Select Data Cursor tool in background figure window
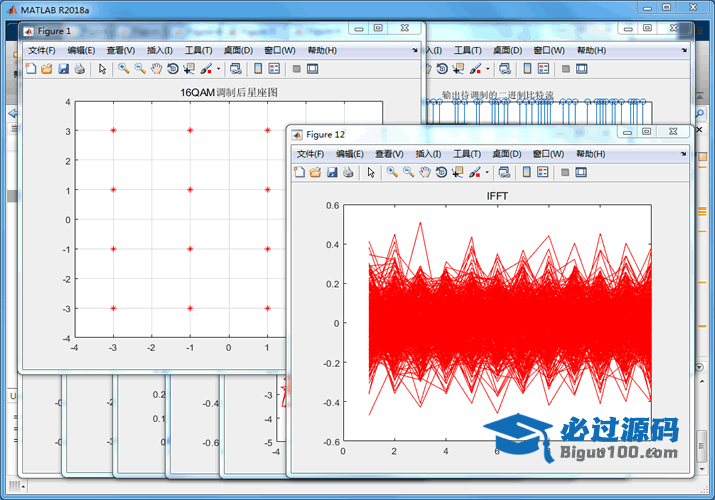 pos(458,69)
